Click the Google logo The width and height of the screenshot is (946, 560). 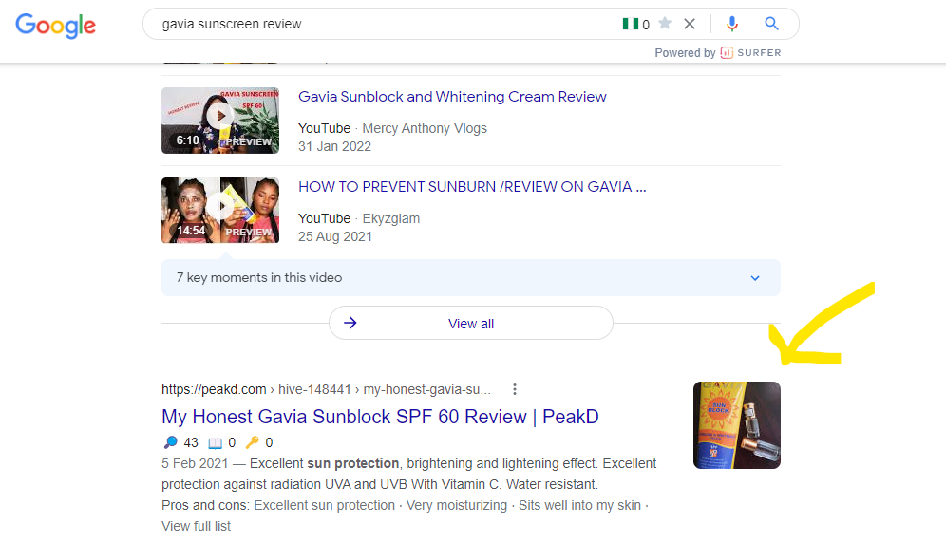coord(55,25)
